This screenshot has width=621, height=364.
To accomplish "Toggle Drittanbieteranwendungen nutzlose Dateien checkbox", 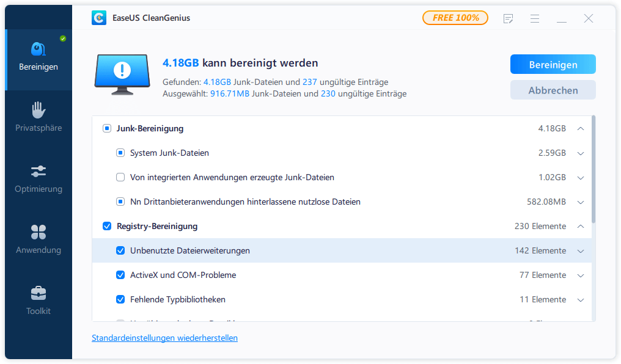I will click(x=120, y=202).
